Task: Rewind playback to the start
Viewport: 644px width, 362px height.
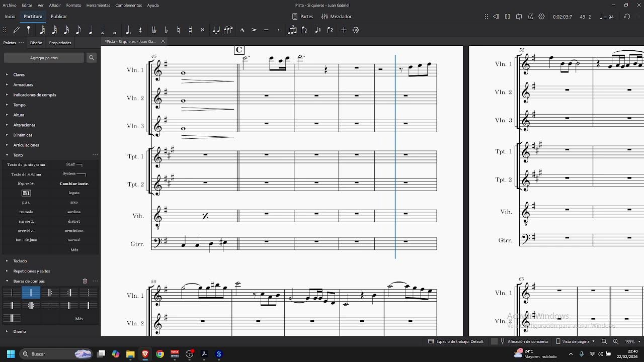Action: click(496, 17)
